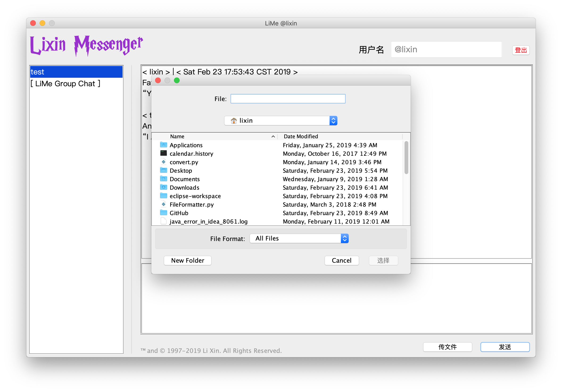Click the red 登出 logout button
The height and width of the screenshot is (392, 562).
coord(521,50)
